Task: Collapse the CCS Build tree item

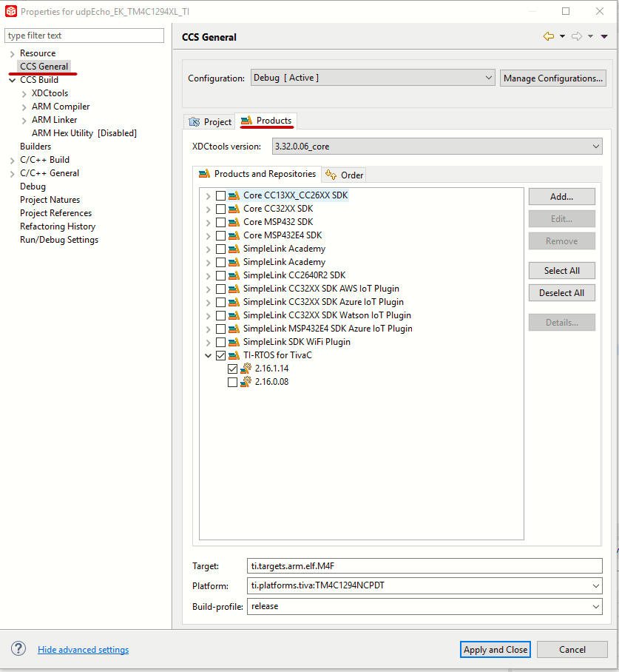Action: tap(12, 80)
